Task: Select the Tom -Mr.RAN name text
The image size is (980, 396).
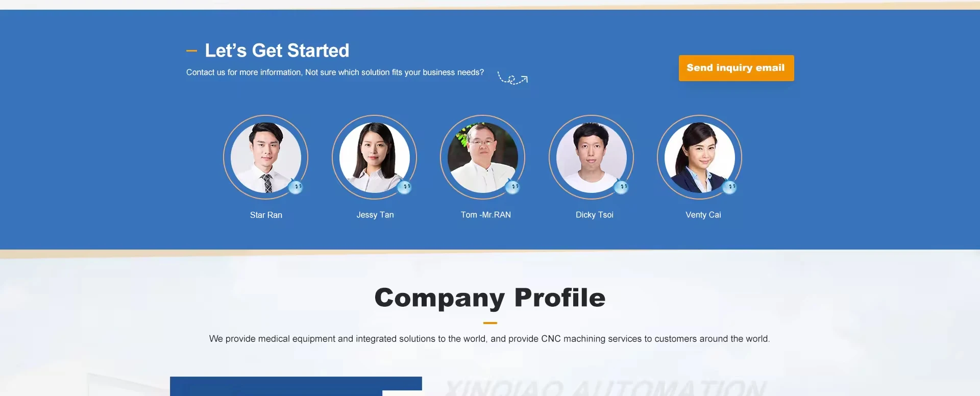Action: (x=486, y=215)
